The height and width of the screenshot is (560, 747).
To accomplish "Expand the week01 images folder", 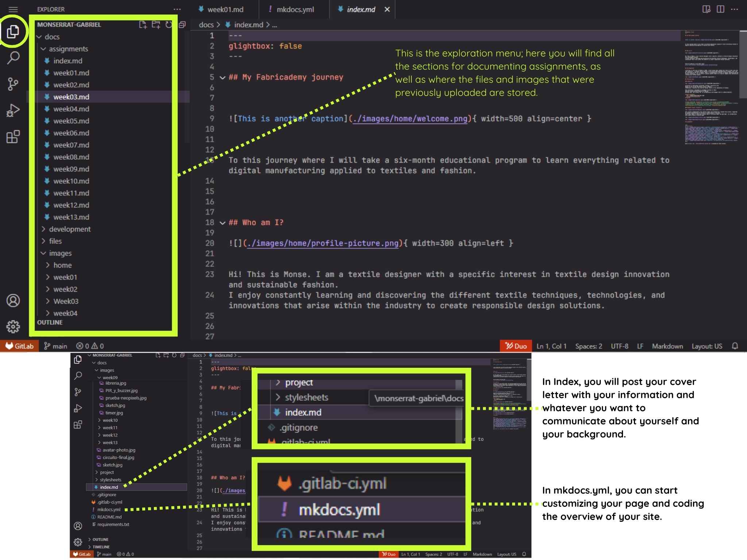I will pyautogui.click(x=65, y=277).
